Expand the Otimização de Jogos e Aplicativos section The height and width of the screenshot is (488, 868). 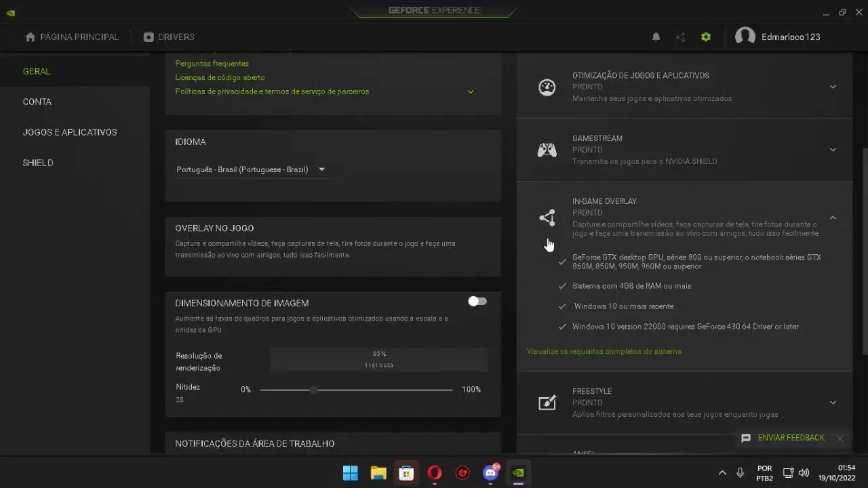pyautogui.click(x=833, y=87)
